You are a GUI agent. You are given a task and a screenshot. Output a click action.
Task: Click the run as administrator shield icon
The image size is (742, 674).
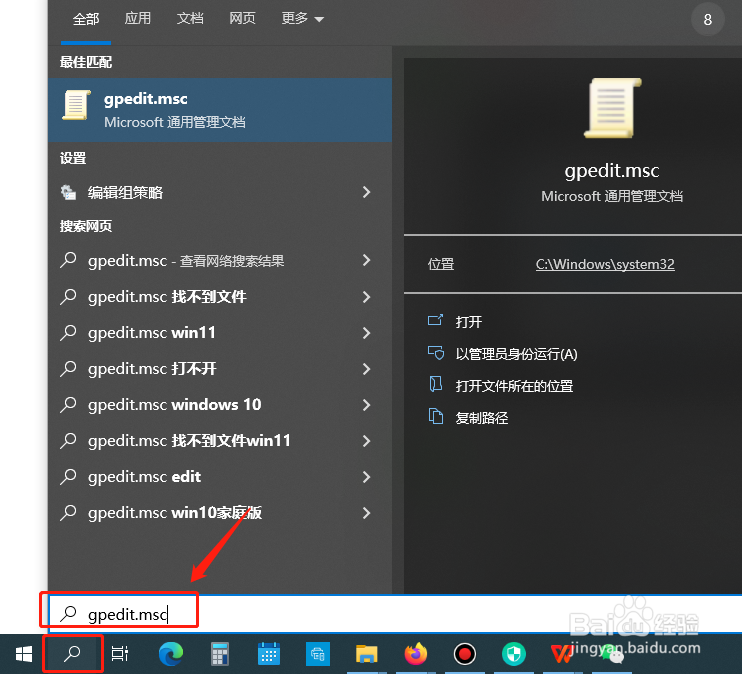436,353
